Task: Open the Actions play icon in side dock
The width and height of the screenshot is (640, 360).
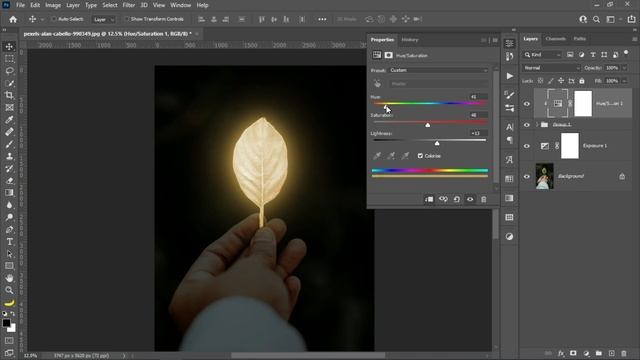Action: 509,76
